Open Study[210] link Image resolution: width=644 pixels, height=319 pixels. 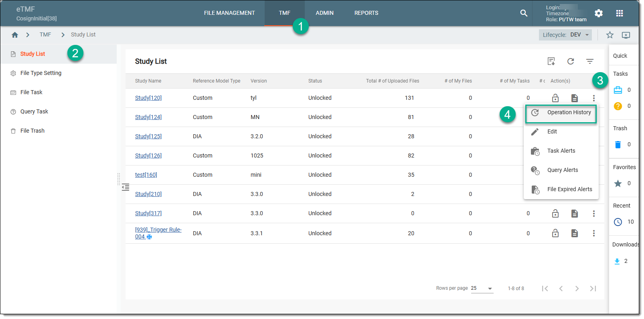[x=148, y=194]
